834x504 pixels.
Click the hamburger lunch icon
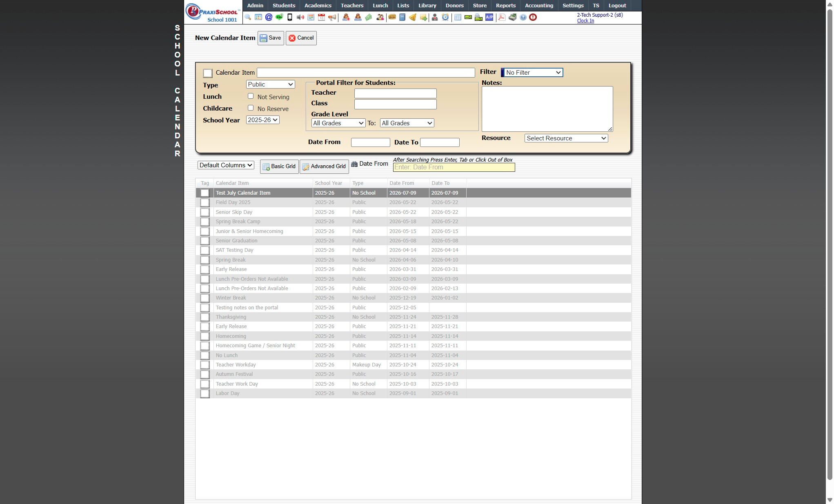tap(392, 17)
